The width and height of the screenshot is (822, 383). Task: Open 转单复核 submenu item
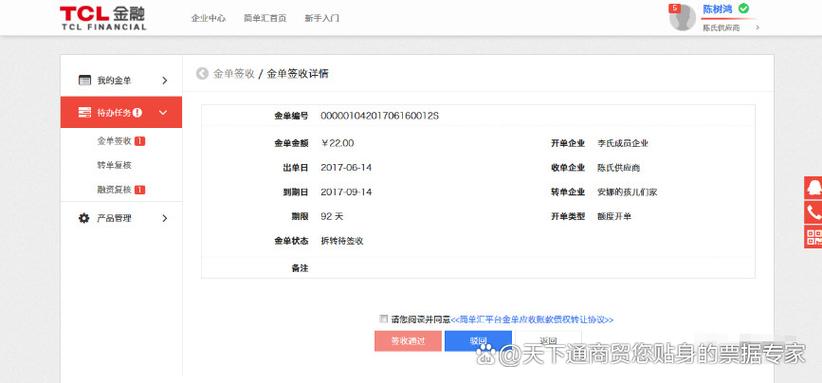pos(114,165)
